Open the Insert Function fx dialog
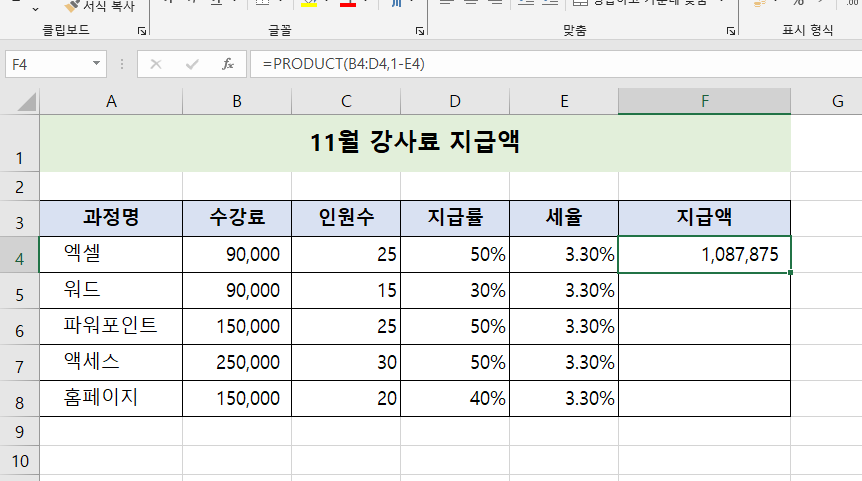This screenshot has width=862, height=481. click(x=228, y=64)
